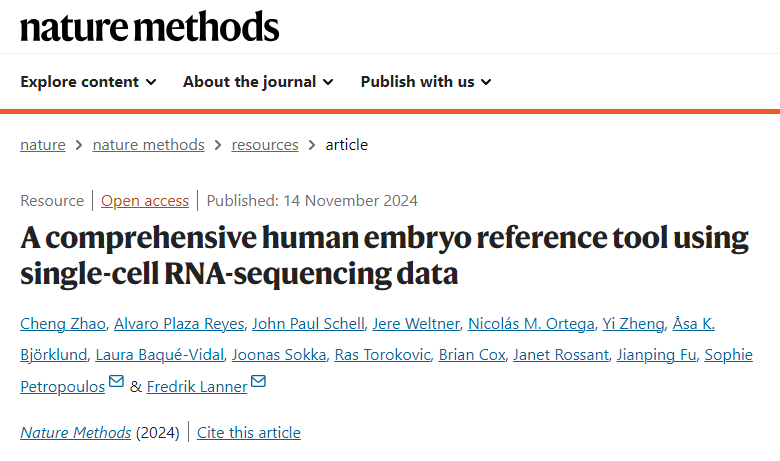Click the Open access link

coord(145,200)
